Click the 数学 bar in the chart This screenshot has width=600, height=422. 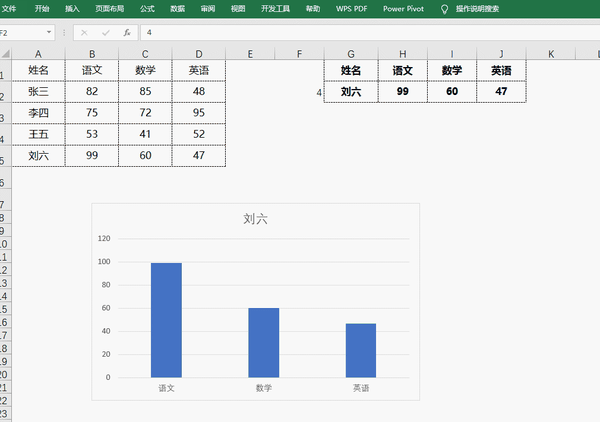coord(264,342)
